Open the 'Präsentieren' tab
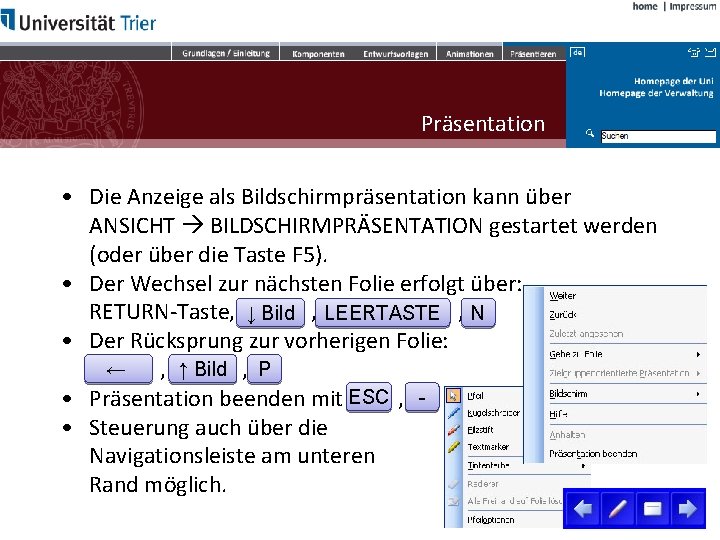The height and width of the screenshot is (540, 720). click(533, 54)
